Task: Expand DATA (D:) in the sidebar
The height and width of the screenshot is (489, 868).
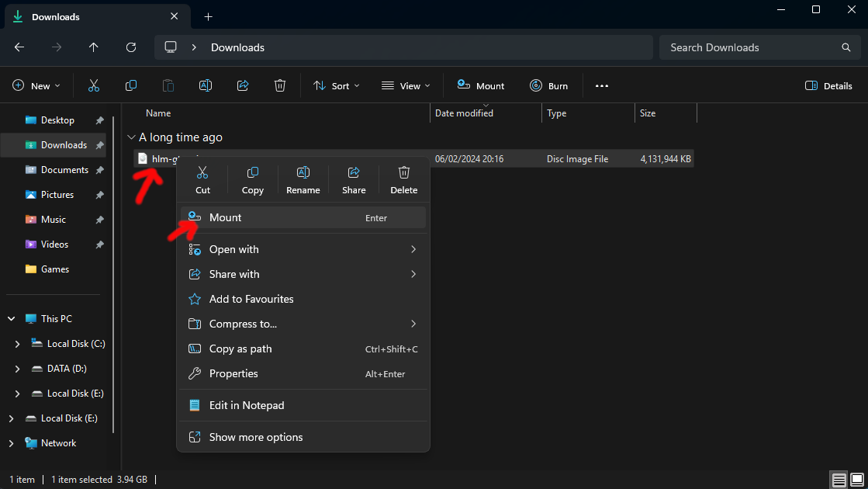Action: tap(17, 369)
